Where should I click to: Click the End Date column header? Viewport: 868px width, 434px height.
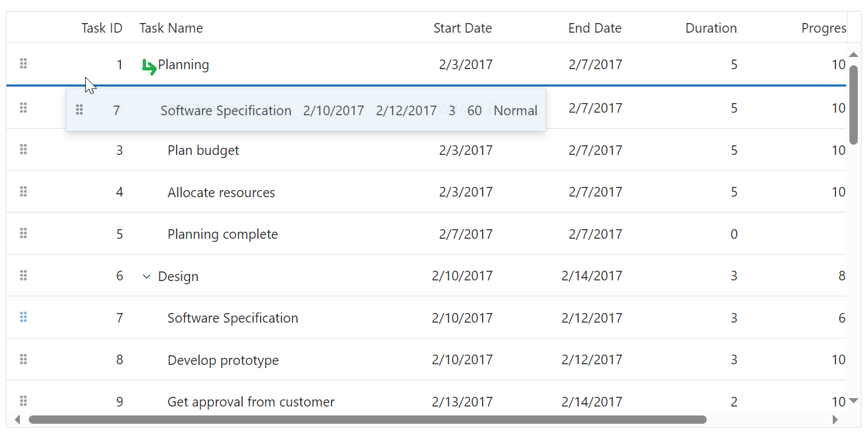[x=595, y=28]
